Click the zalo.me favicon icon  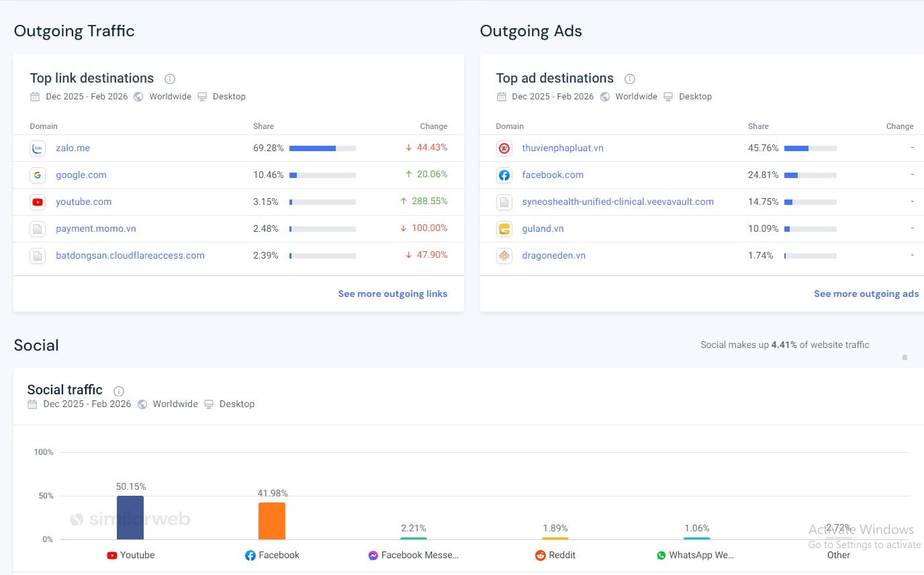(x=38, y=148)
